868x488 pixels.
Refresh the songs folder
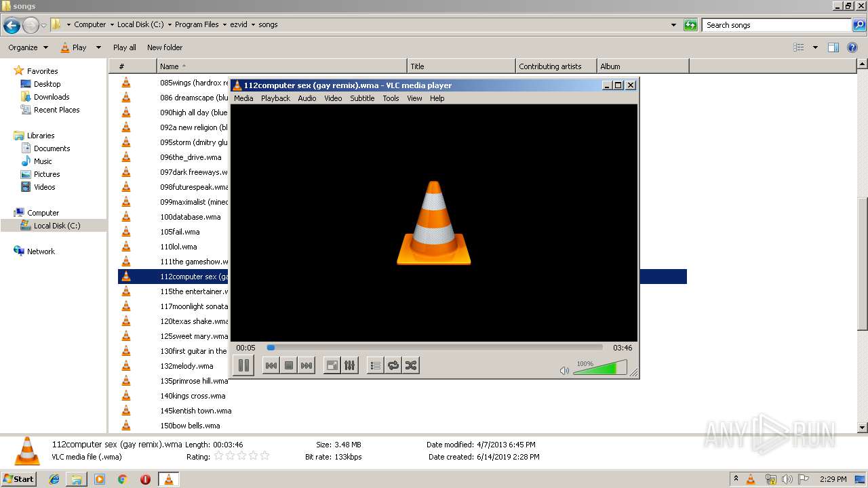pyautogui.click(x=690, y=25)
